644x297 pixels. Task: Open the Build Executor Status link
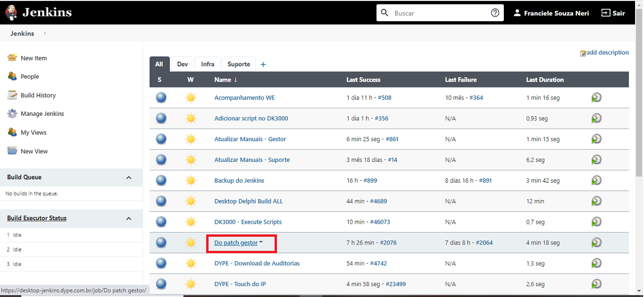point(37,218)
